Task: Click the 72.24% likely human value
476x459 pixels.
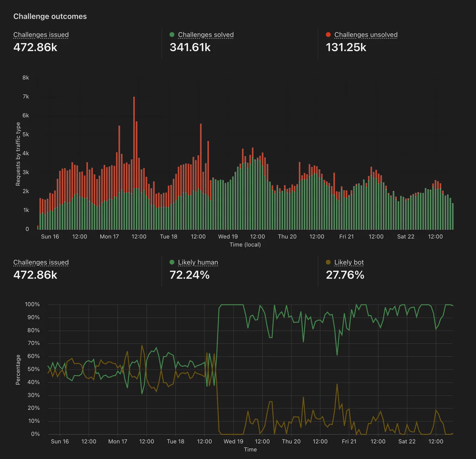Action: tap(190, 275)
